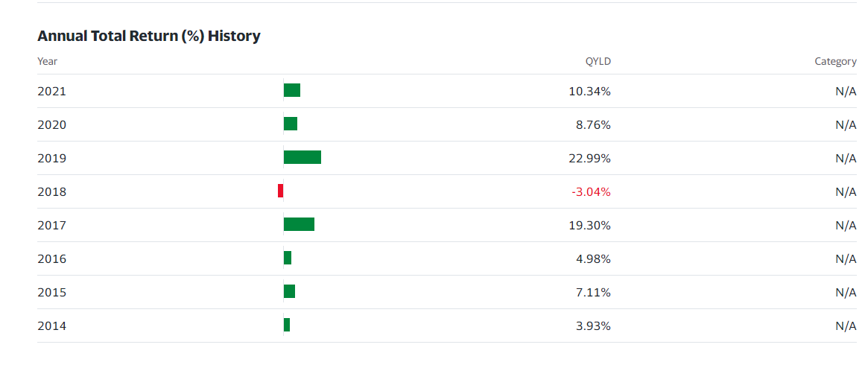Select the 2016 year label

click(x=51, y=258)
